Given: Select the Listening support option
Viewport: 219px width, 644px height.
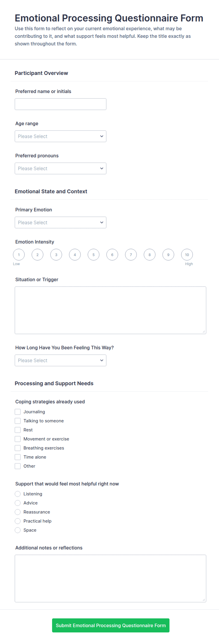Looking at the screenshot, I should click(x=17, y=493).
